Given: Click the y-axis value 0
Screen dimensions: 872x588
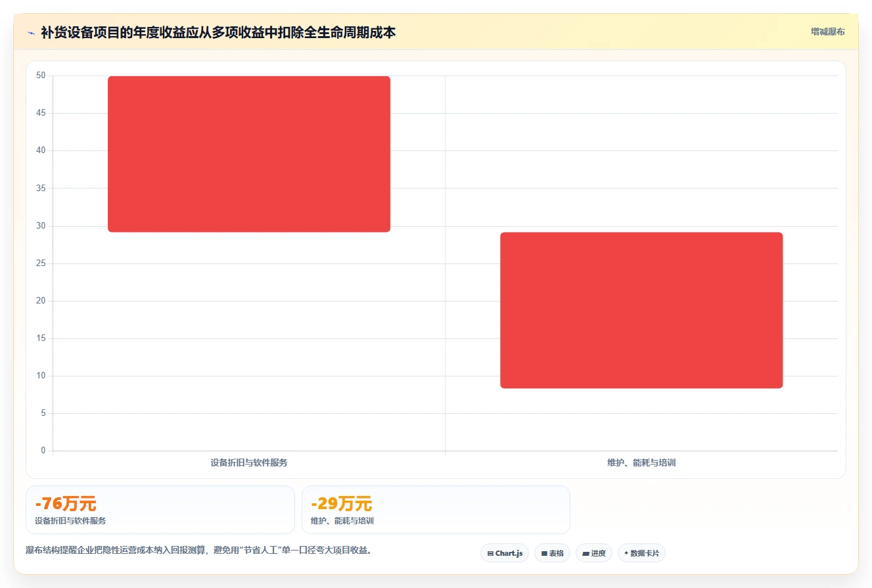Looking at the screenshot, I should (43, 451).
